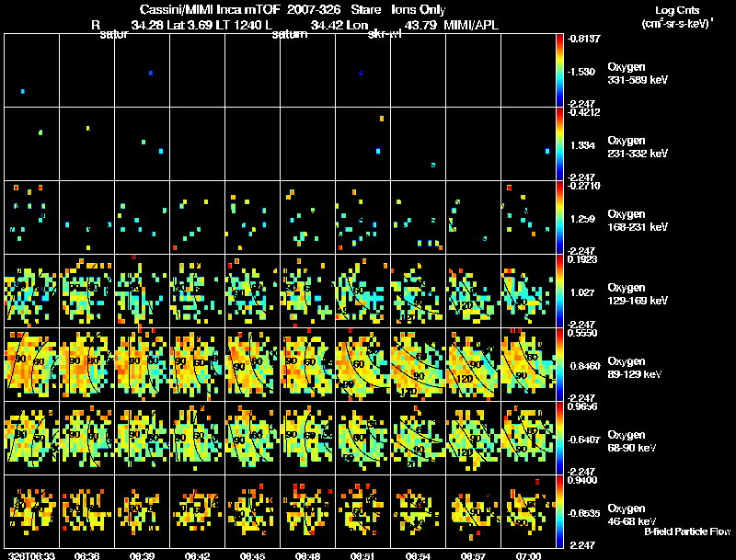The height and width of the screenshot is (560, 736).
Task: Click the title text 'Cassini/MIMI Inca mTOF'
Action: tap(210, 10)
